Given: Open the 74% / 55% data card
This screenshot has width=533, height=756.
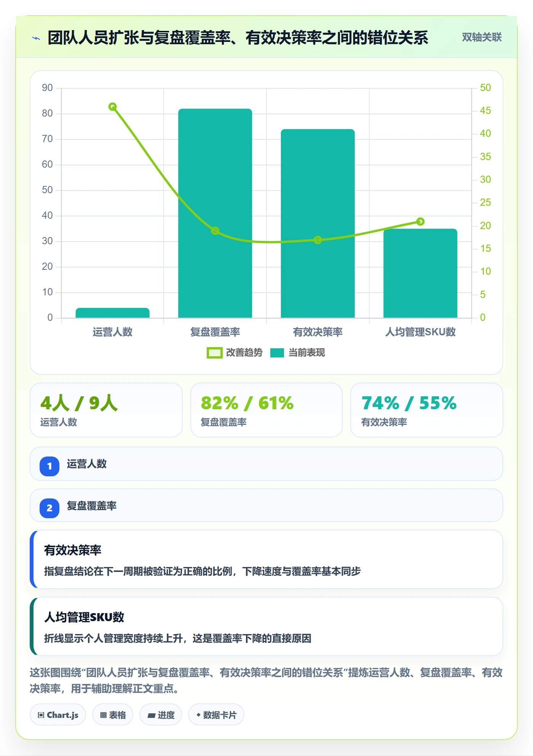Looking at the screenshot, I should pyautogui.click(x=427, y=410).
